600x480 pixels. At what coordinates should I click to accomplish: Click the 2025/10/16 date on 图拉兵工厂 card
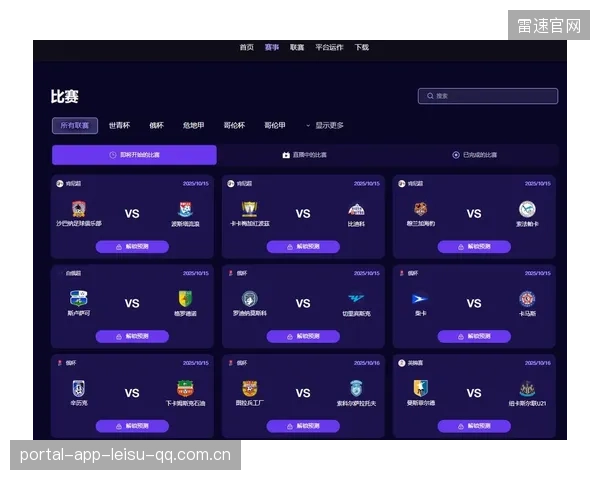click(x=367, y=363)
